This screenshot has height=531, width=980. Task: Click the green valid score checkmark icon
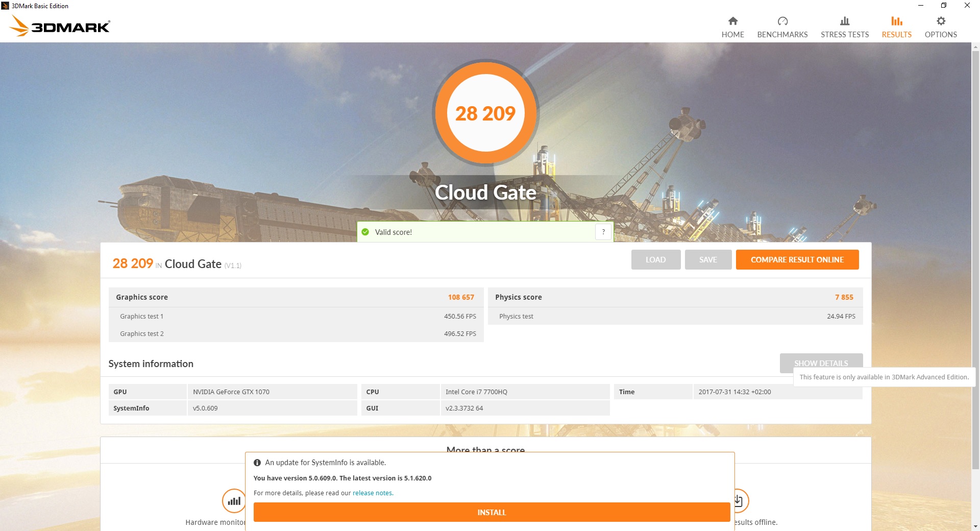point(365,232)
